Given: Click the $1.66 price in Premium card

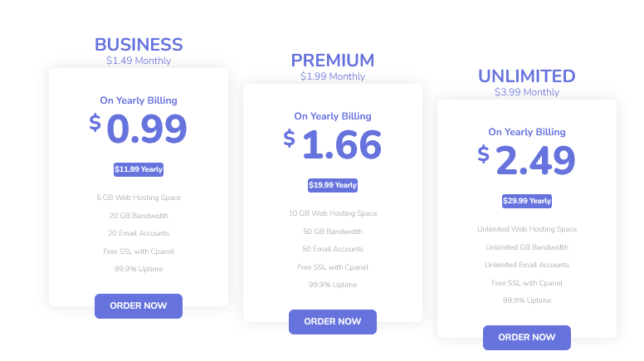Looking at the screenshot, I should 333,145.
